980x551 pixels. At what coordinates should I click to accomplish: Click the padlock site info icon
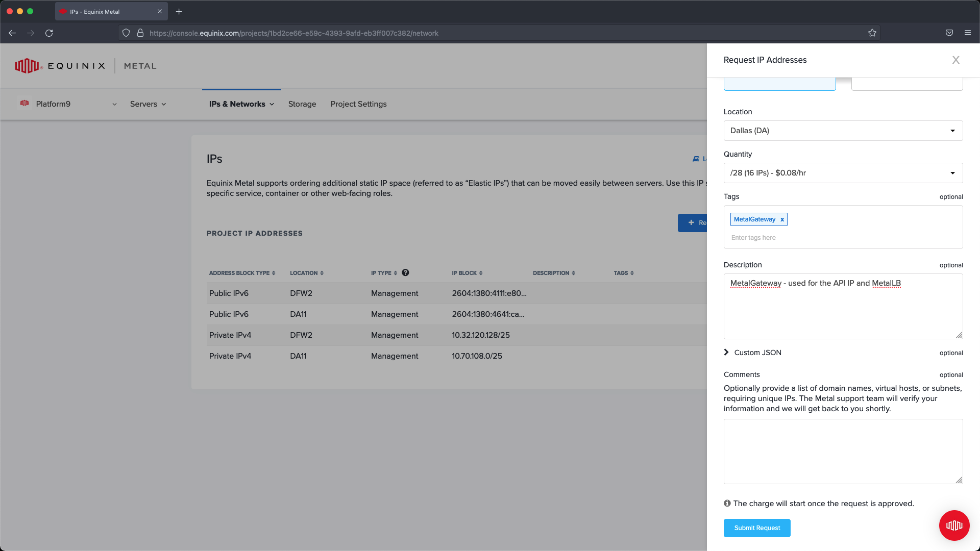[x=140, y=33]
